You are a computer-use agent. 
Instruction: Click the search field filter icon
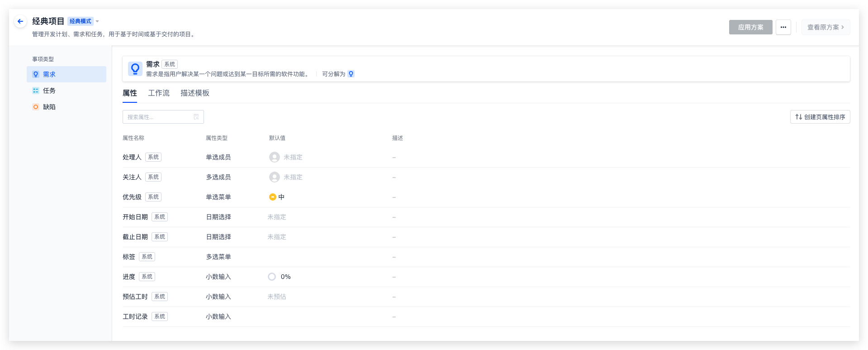point(196,117)
